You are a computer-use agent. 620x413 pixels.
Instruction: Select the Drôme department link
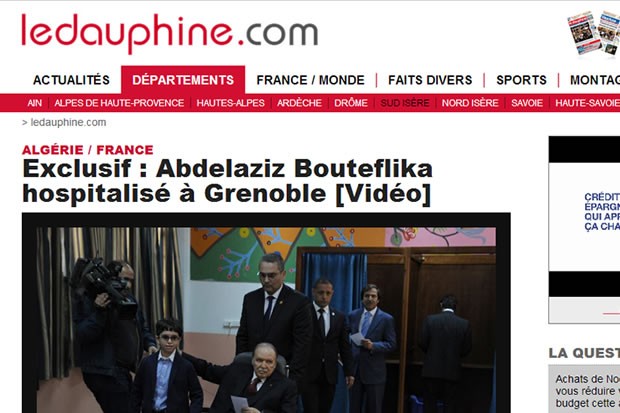(x=351, y=103)
